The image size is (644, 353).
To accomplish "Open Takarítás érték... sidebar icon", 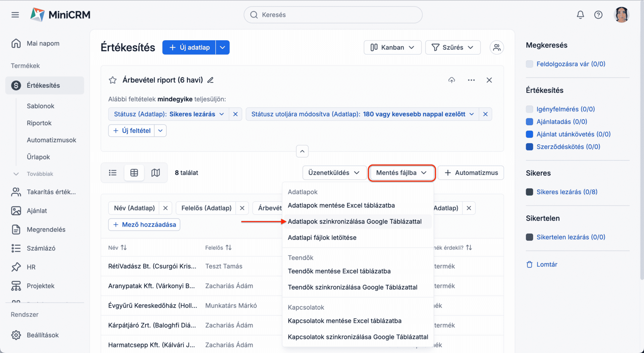I will coord(16,192).
